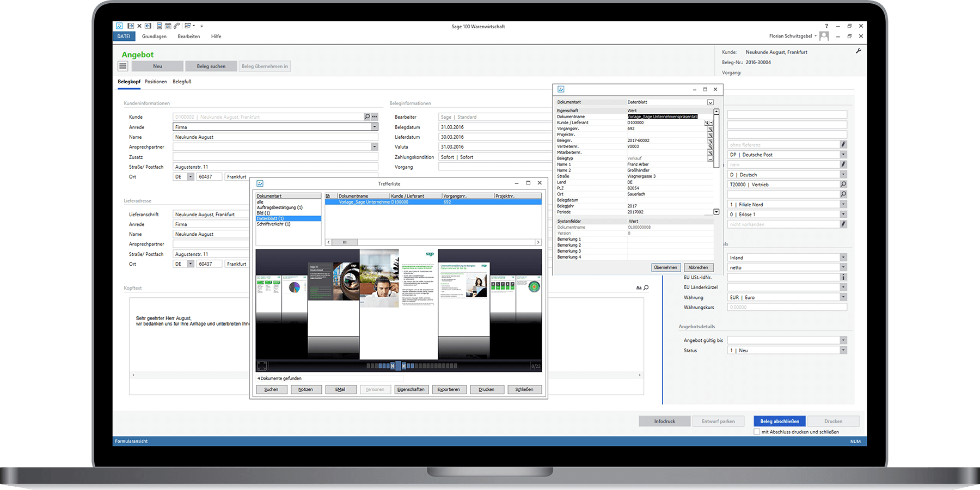
Task: Click the Drucken button in Trefferliste
Action: pos(487,389)
